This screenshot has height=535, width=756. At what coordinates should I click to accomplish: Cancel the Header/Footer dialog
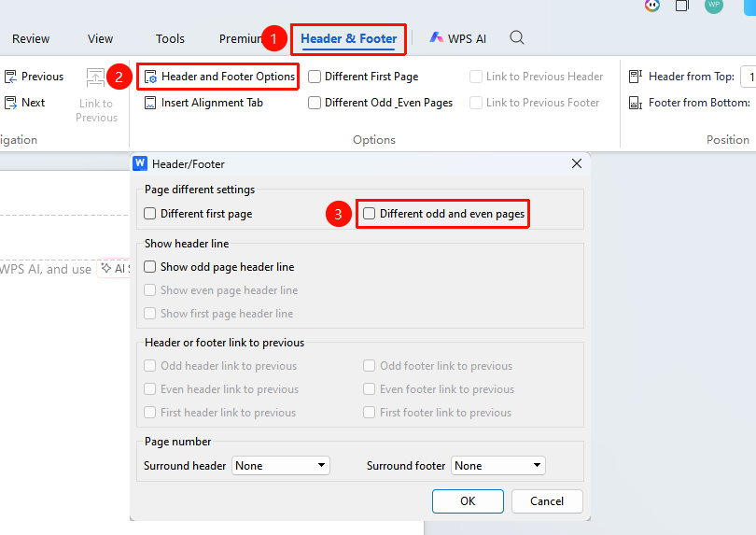click(547, 501)
